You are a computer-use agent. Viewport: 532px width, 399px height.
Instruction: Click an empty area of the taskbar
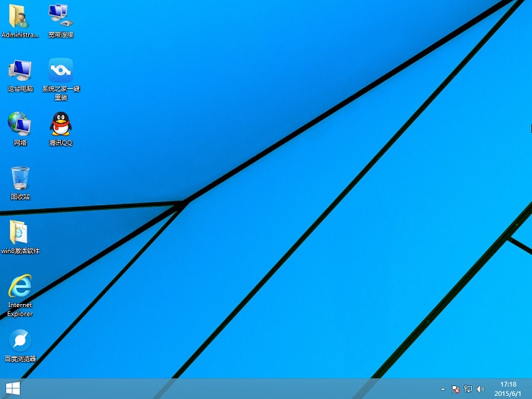[228, 388]
